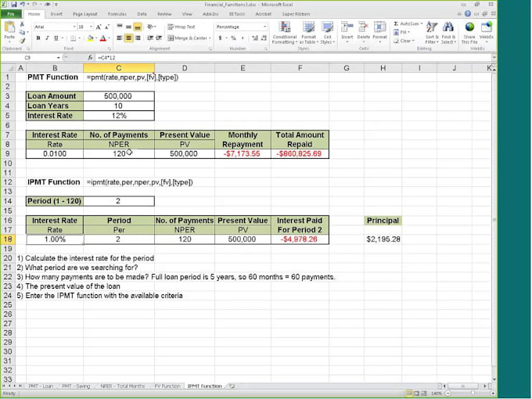Click the Paste clipboard icon
Screen dimensions: 532x399
tap(9, 27)
